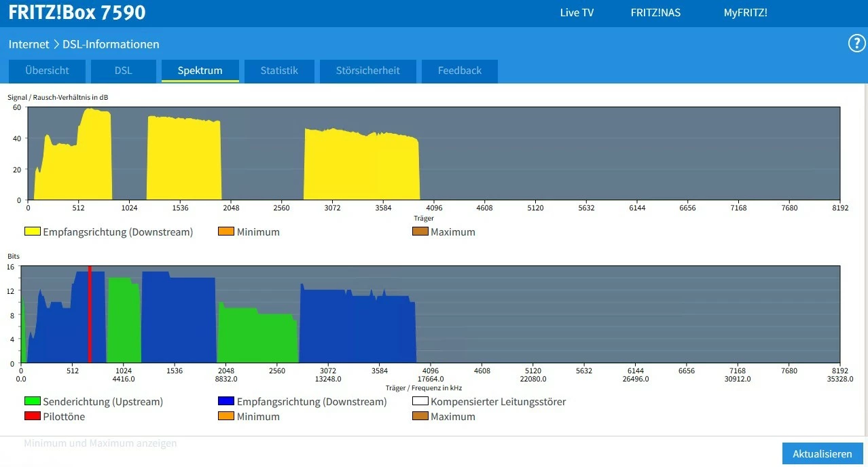Select the Spektrum tab
The width and height of the screenshot is (868, 467).
click(x=200, y=71)
